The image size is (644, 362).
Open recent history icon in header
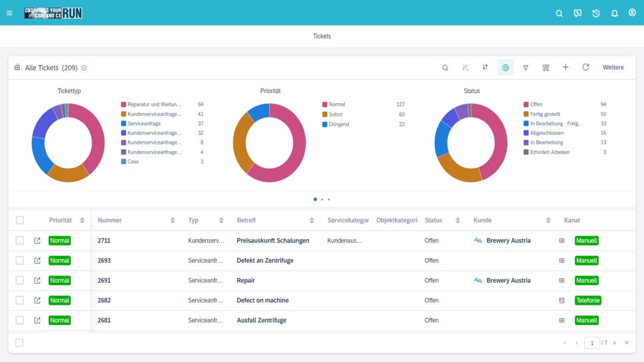(596, 13)
